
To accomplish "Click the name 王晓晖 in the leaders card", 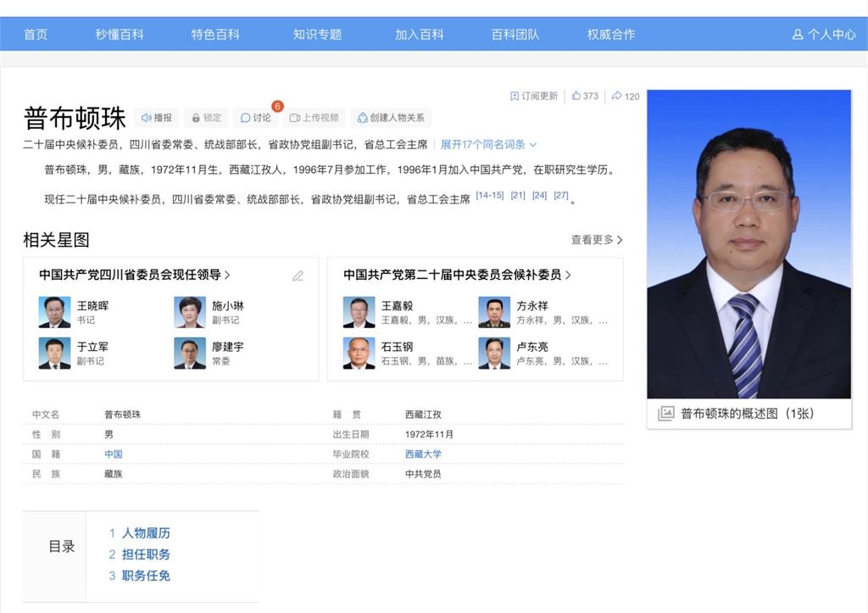I will pyautogui.click(x=93, y=306).
